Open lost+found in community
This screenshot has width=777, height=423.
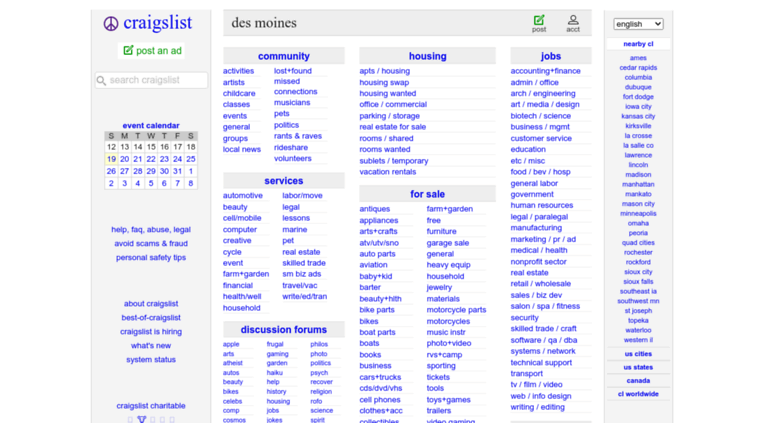[x=293, y=71]
